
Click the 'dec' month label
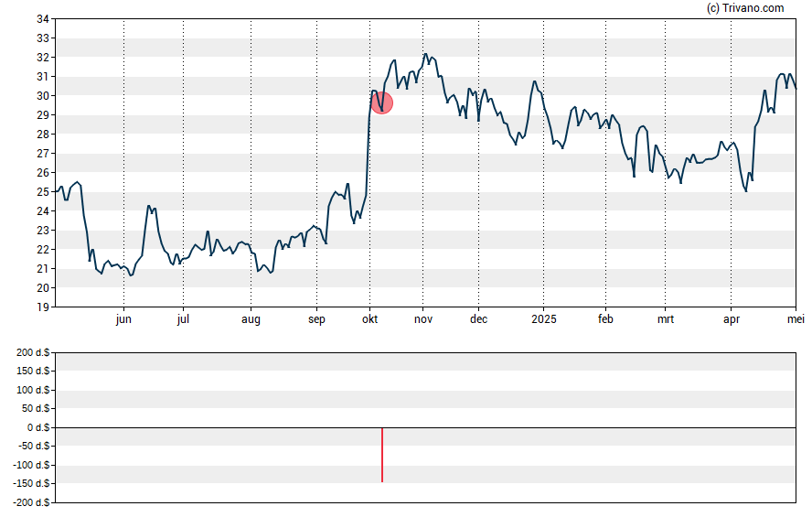point(478,319)
